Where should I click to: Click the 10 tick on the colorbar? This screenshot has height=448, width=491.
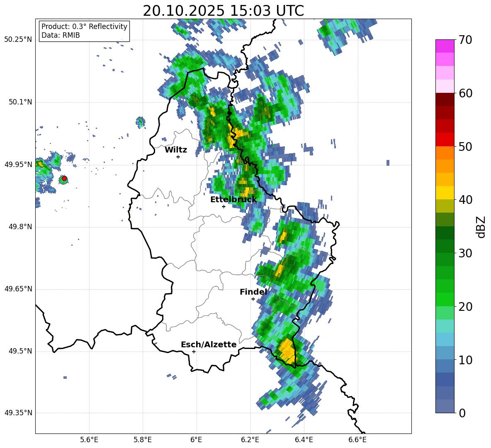click(465, 360)
